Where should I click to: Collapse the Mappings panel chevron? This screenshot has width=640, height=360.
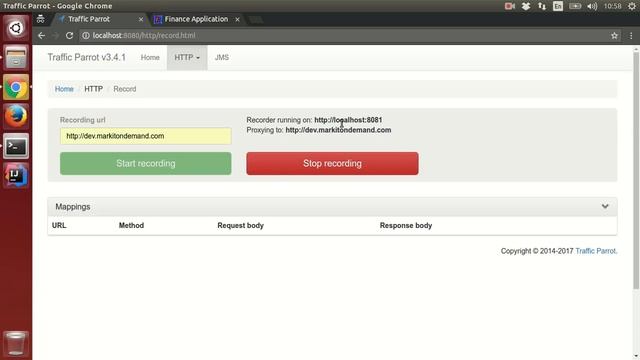click(x=605, y=207)
